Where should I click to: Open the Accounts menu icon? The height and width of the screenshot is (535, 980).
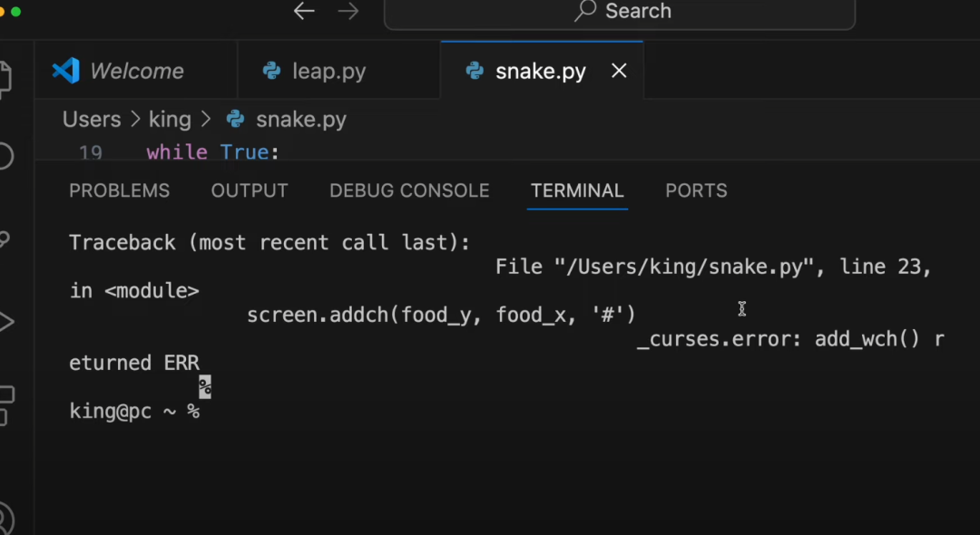(5, 519)
